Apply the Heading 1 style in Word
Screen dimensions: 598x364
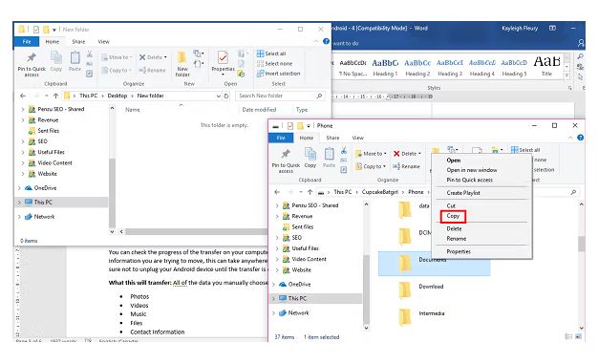[385, 67]
